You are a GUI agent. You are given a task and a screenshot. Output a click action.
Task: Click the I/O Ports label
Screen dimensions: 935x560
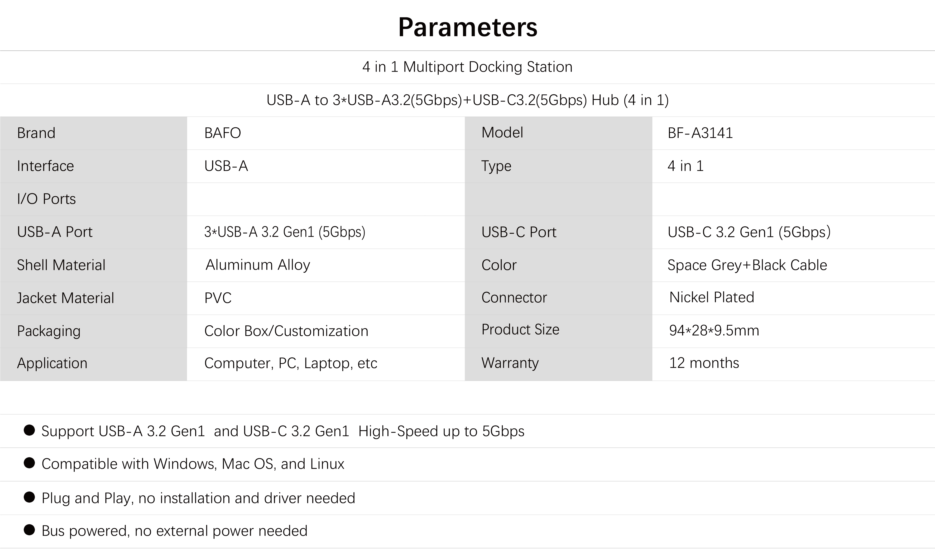(46, 199)
